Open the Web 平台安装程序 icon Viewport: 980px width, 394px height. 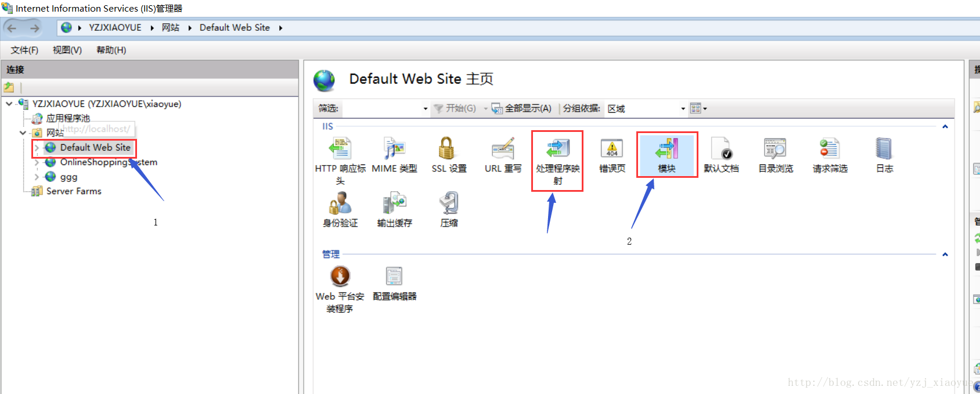tap(340, 276)
